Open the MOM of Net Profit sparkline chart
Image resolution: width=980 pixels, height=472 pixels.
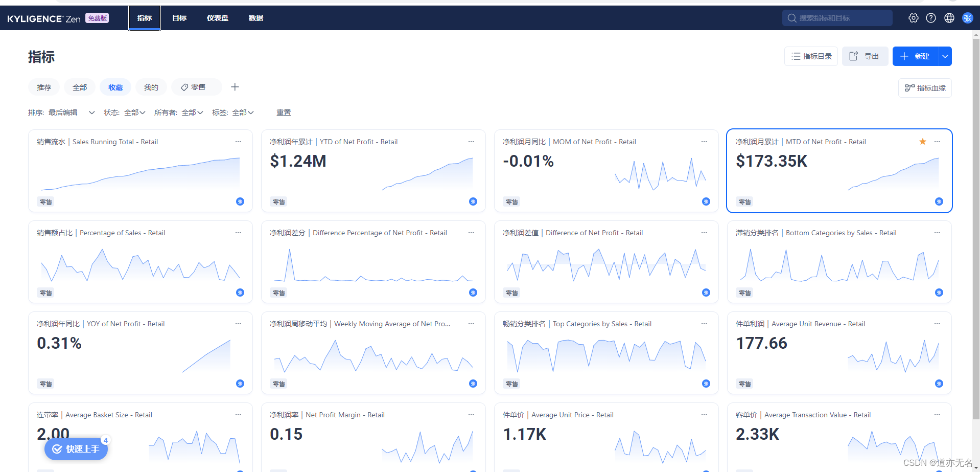[661, 174]
